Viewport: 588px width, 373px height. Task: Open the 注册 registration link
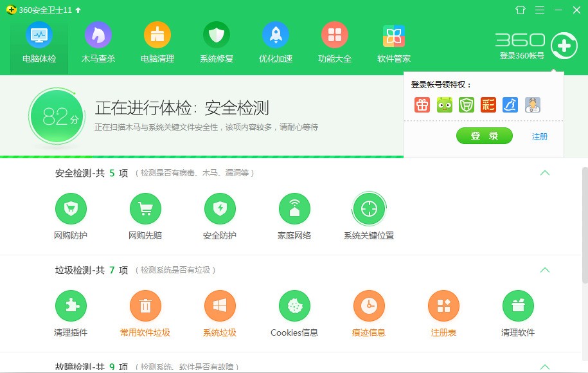pos(540,136)
